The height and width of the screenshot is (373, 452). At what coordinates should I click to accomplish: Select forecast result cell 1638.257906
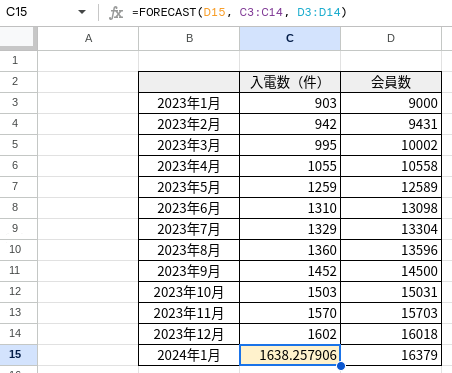click(290, 355)
